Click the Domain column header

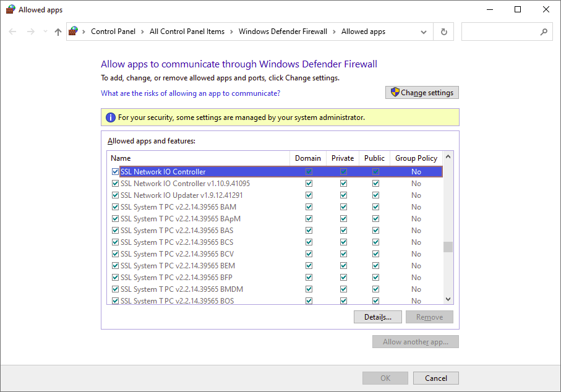pyautogui.click(x=308, y=158)
